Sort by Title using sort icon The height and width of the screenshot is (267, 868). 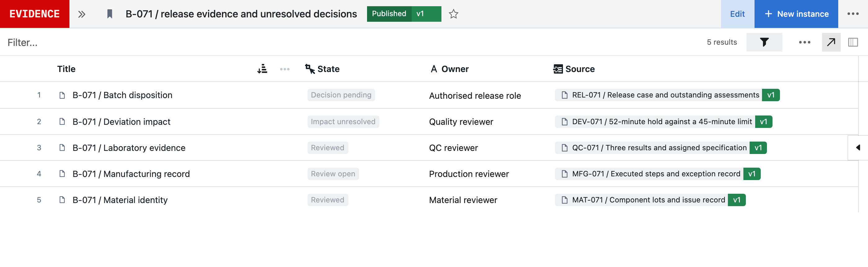pos(262,69)
